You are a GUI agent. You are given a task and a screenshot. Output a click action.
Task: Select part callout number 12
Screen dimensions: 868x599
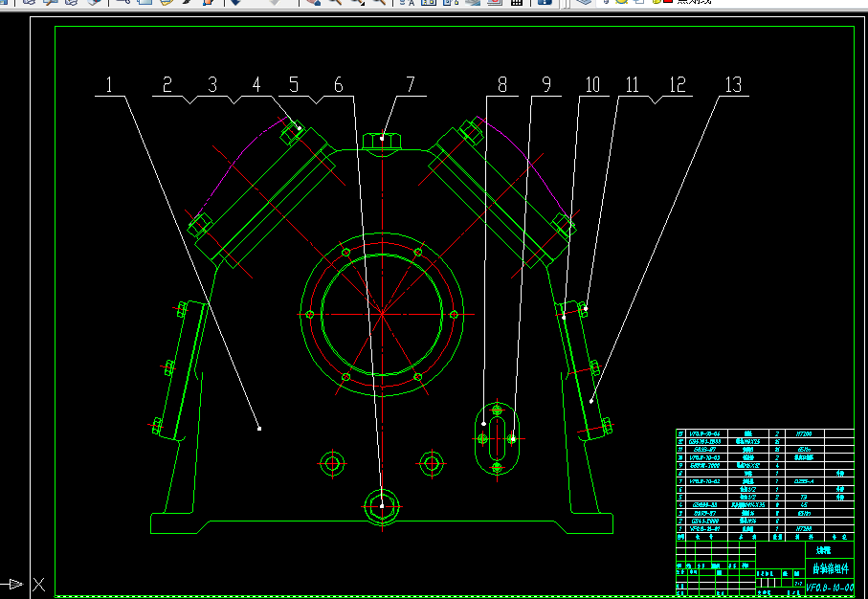click(x=678, y=85)
